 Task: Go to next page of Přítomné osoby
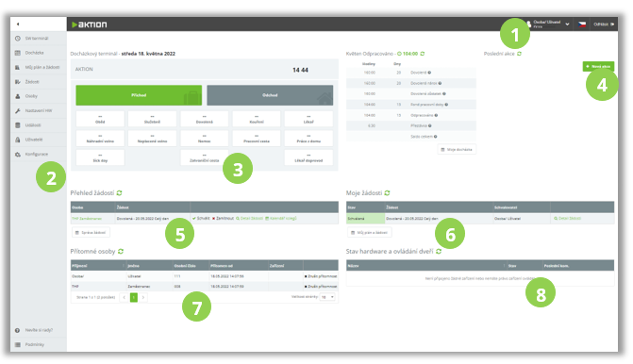click(142, 297)
